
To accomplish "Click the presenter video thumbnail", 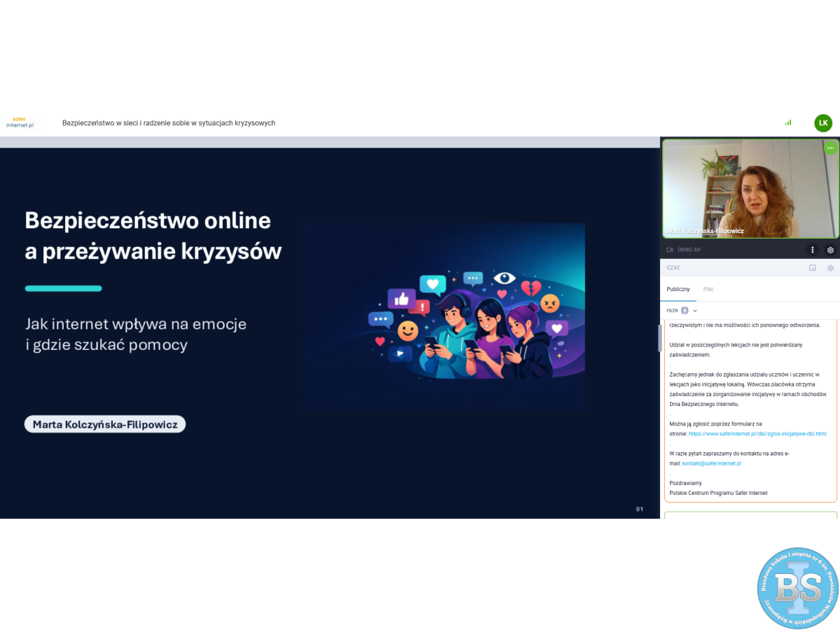I will click(x=750, y=189).
